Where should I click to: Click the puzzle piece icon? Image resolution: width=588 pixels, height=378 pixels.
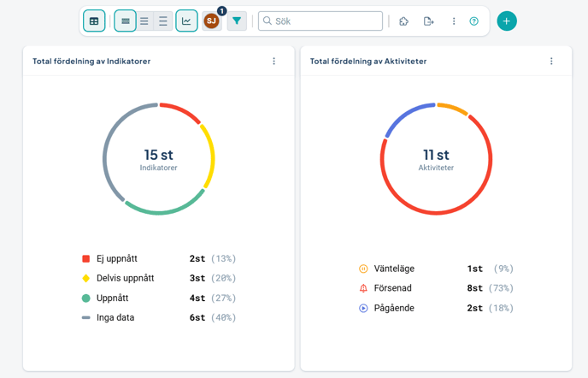point(404,21)
